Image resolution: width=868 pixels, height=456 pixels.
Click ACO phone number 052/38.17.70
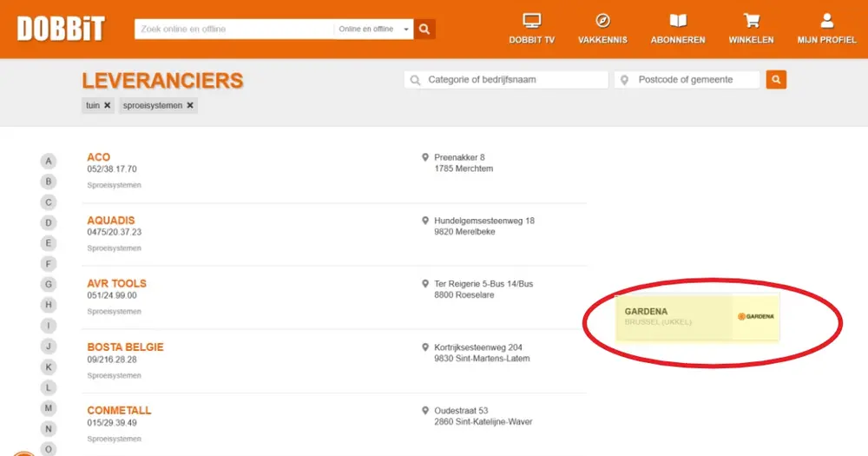(x=112, y=169)
